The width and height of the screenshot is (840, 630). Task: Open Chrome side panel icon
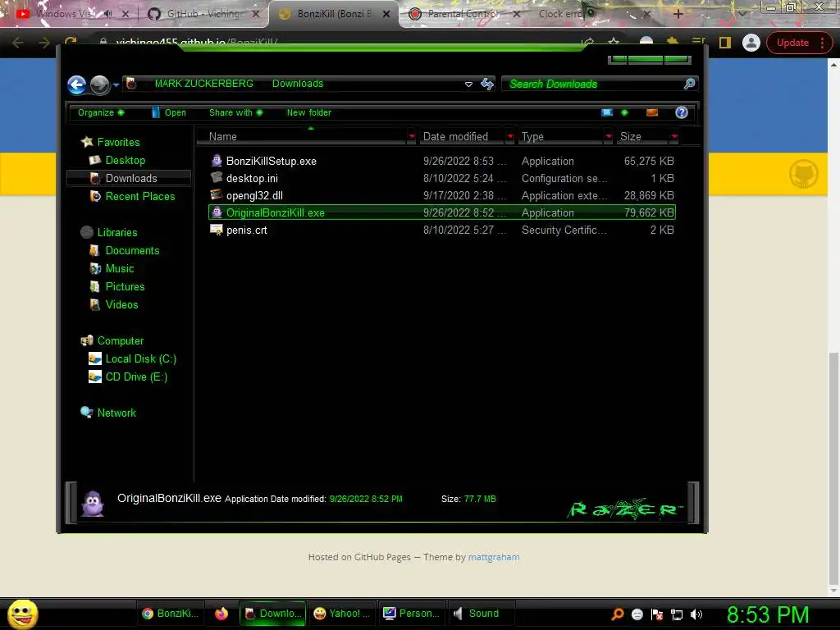click(725, 43)
